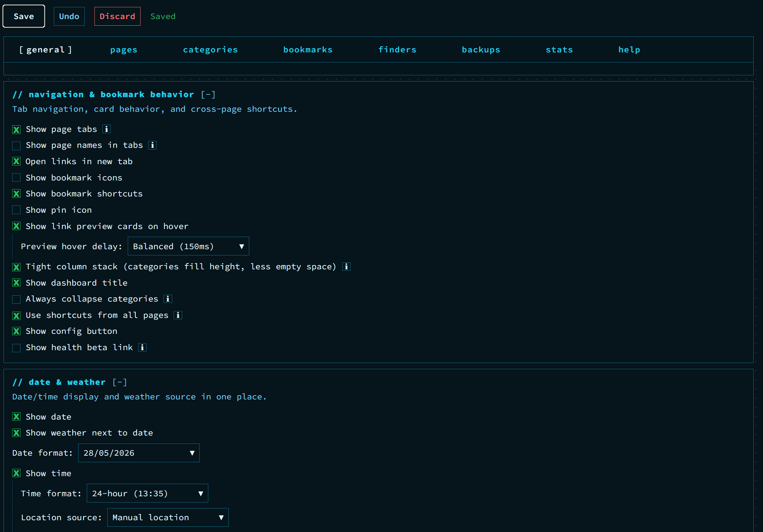
Task: Click the green Saved status text
Action: pos(163,16)
